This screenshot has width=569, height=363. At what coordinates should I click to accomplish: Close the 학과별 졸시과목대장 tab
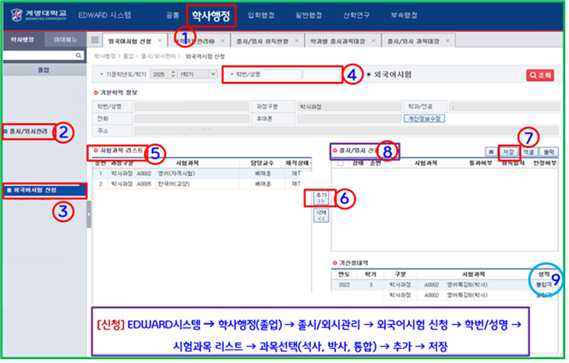(x=373, y=41)
